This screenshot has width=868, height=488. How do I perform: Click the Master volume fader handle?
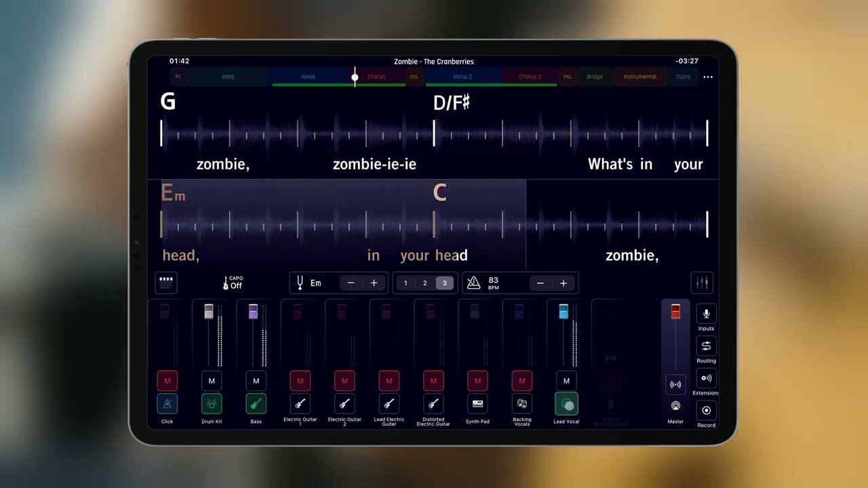pyautogui.click(x=675, y=312)
